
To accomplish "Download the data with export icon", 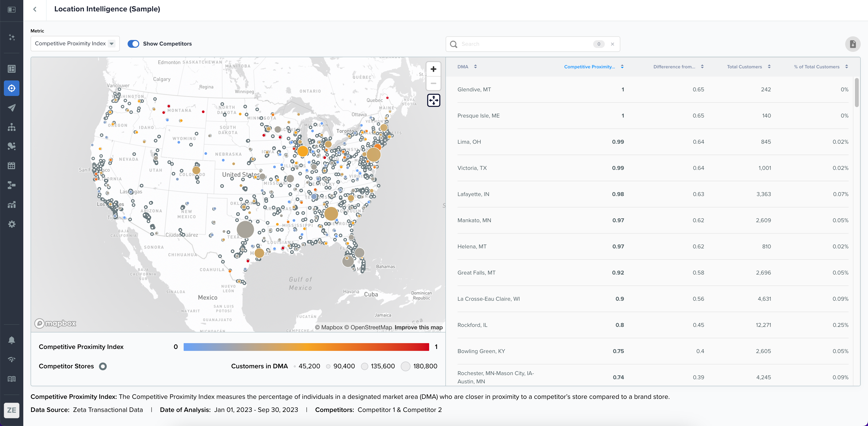I will (x=852, y=44).
